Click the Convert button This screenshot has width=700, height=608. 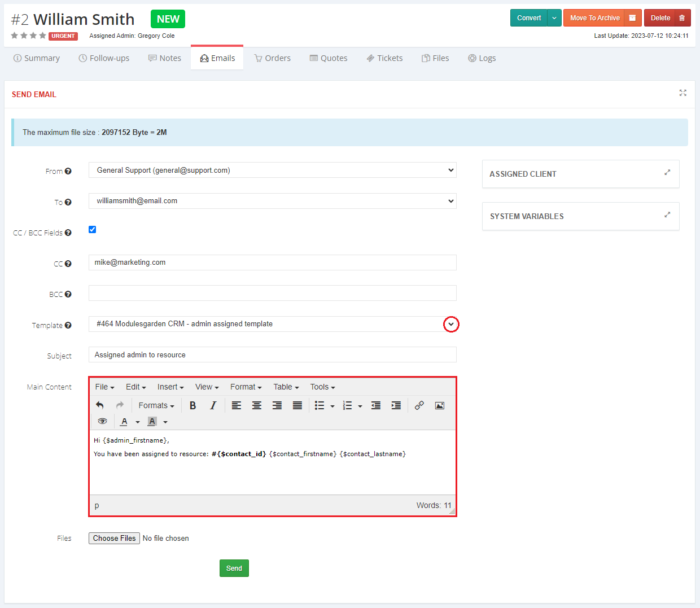[x=529, y=18]
